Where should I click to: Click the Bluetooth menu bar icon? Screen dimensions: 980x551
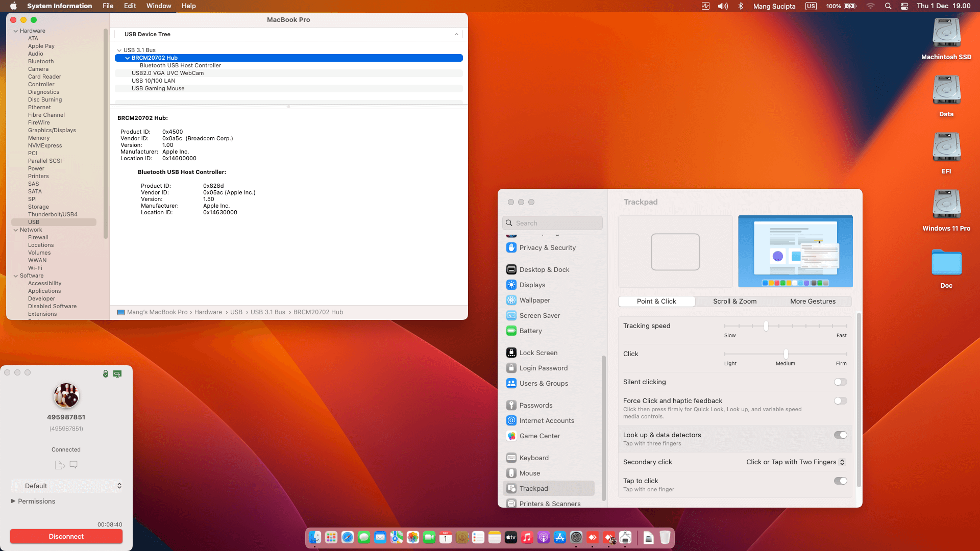741,6
